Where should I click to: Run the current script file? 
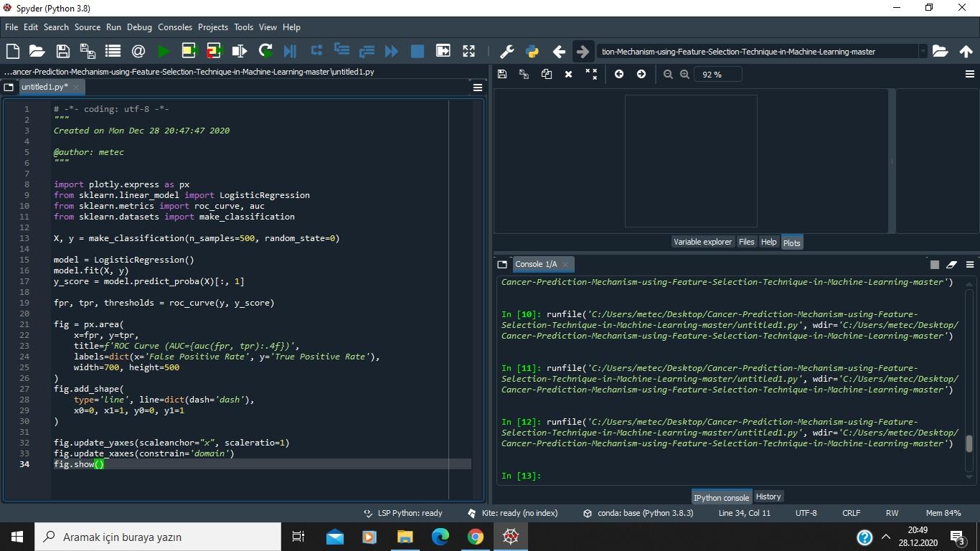163,51
